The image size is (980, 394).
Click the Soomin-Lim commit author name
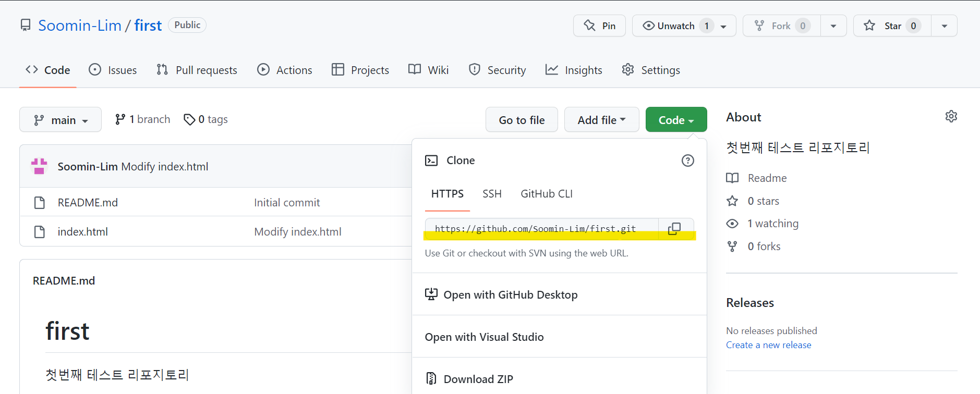[x=88, y=166]
